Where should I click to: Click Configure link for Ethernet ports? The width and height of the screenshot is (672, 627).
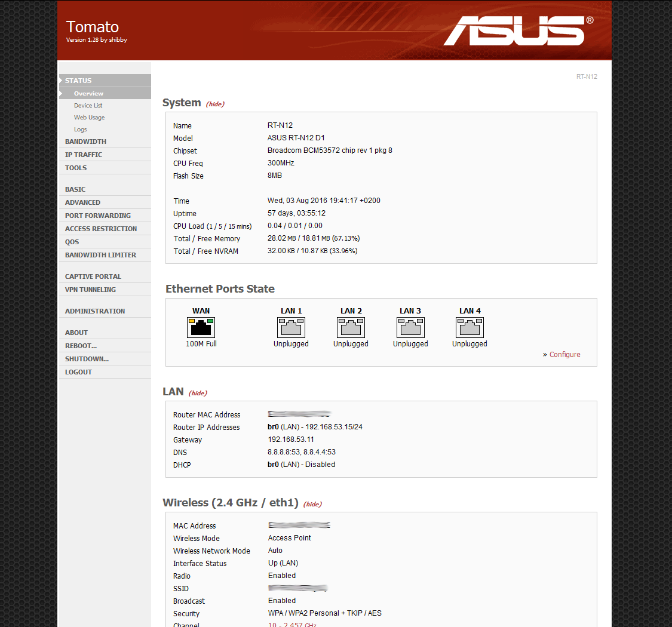coord(564,355)
